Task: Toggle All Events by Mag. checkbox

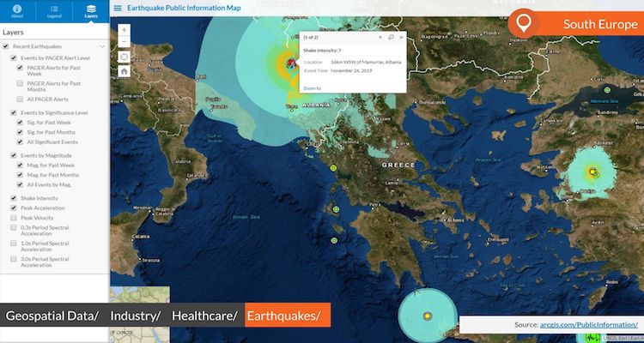Action: tap(20, 184)
